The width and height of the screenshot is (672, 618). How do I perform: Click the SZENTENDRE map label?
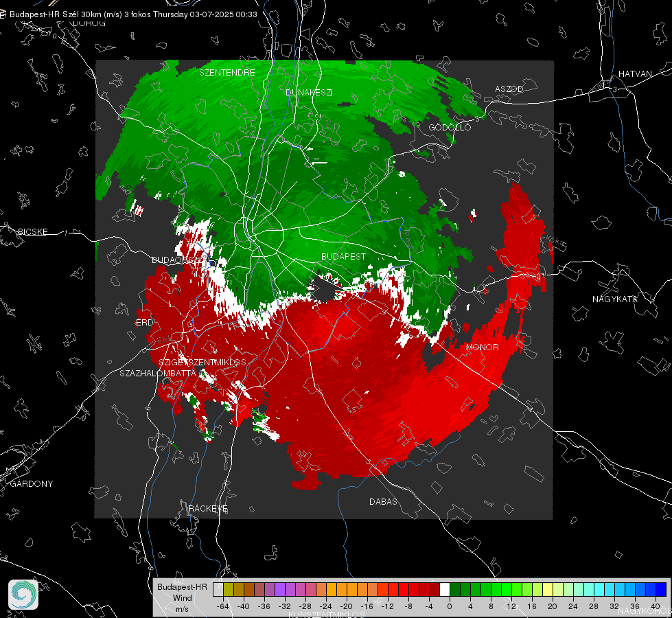(227, 73)
